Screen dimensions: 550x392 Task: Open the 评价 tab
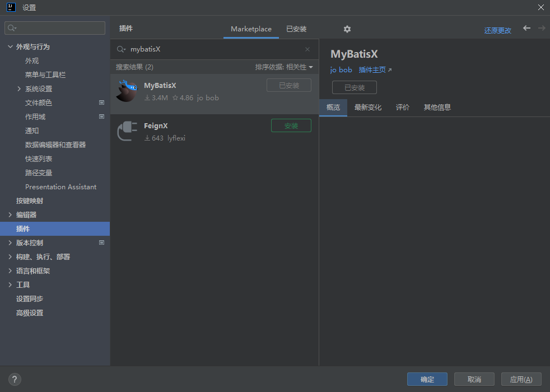click(403, 108)
